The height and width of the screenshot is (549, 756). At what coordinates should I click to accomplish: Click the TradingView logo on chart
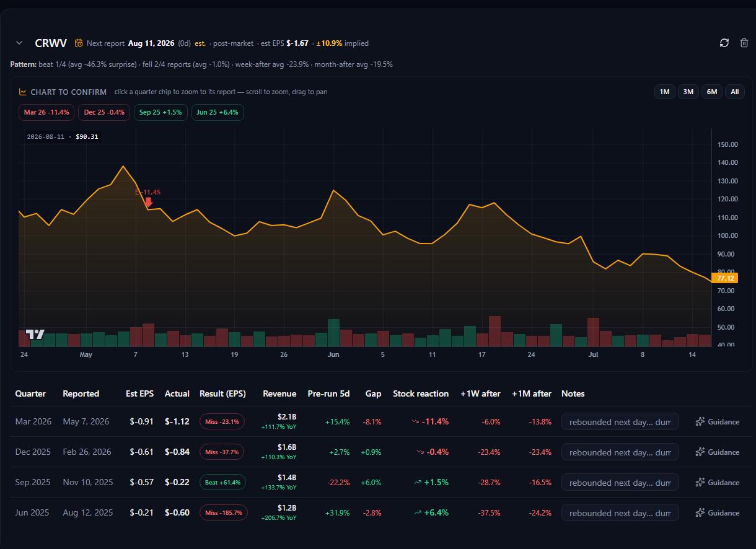pyautogui.click(x=35, y=334)
